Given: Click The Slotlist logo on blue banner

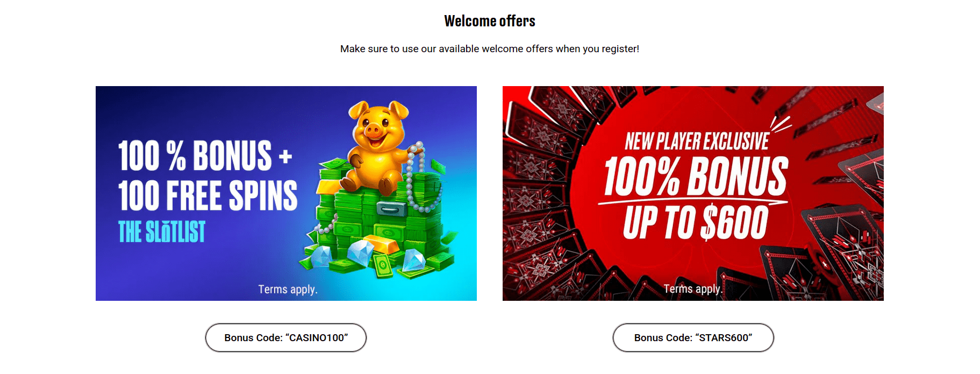Looking at the screenshot, I should [x=162, y=232].
